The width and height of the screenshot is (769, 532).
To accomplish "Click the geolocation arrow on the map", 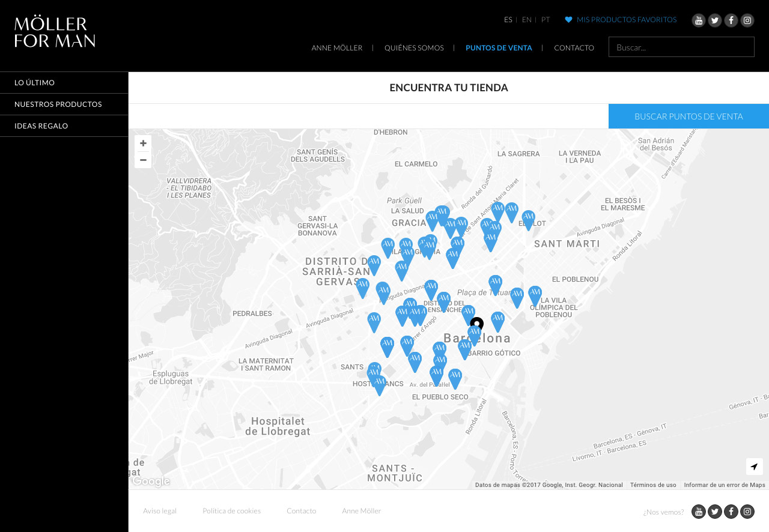I will 754,467.
